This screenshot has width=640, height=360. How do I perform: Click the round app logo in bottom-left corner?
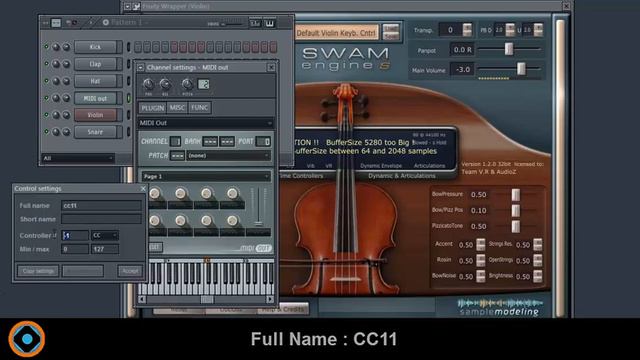click(27, 339)
